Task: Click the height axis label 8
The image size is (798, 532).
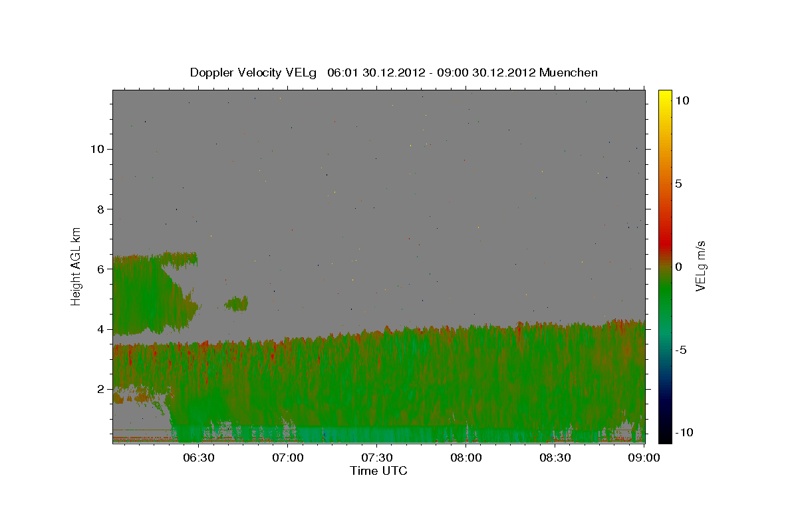Action: click(x=100, y=209)
